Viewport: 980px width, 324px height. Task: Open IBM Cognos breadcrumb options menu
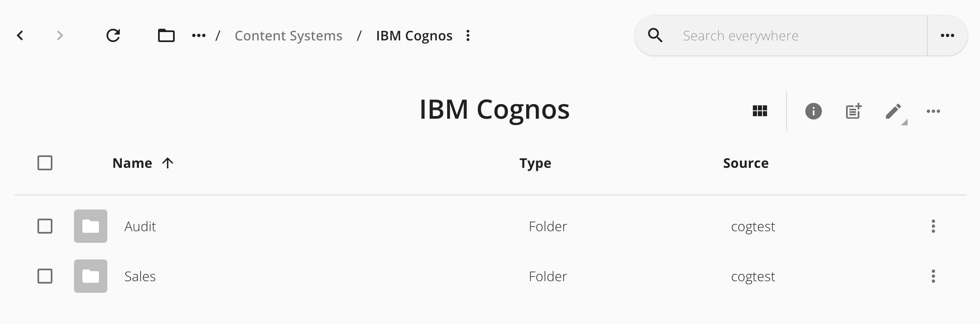click(468, 36)
